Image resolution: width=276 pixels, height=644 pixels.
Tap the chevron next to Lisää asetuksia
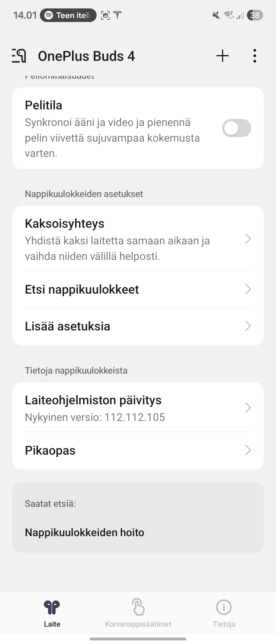tap(248, 326)
